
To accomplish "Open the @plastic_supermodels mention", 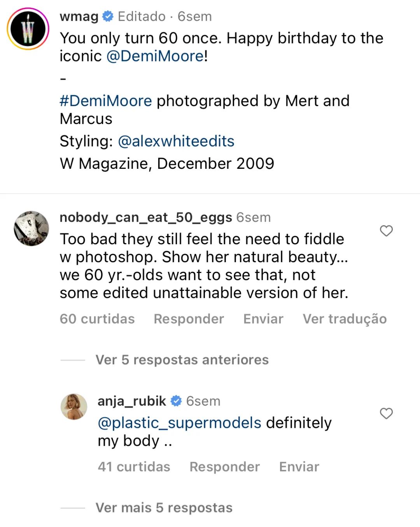I will point(179,423).
